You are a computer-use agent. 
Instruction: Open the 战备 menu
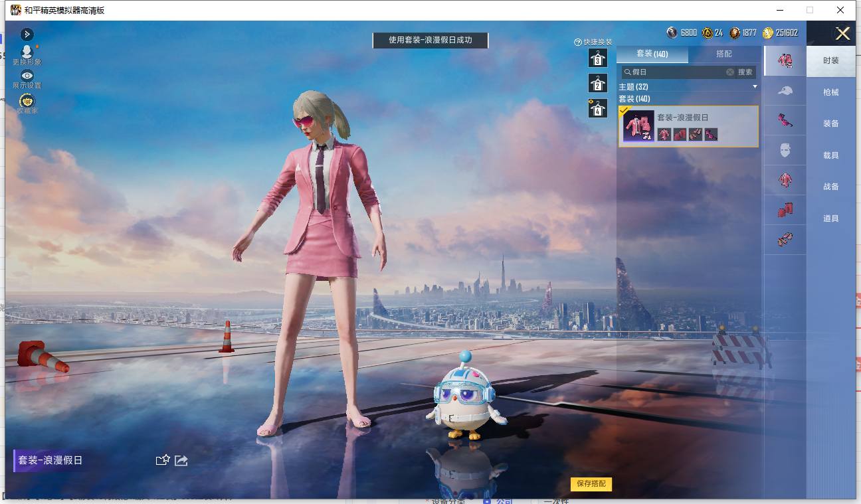(831, 187)
